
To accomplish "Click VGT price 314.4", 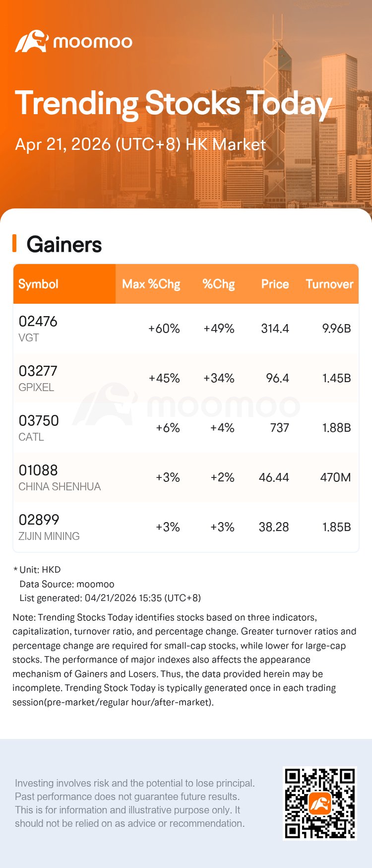I will pyautogui.click(x=275, y=329).
